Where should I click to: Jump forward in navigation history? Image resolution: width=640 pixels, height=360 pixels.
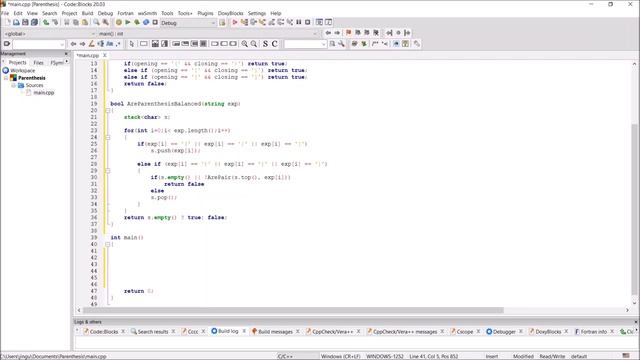pos(337,33)
